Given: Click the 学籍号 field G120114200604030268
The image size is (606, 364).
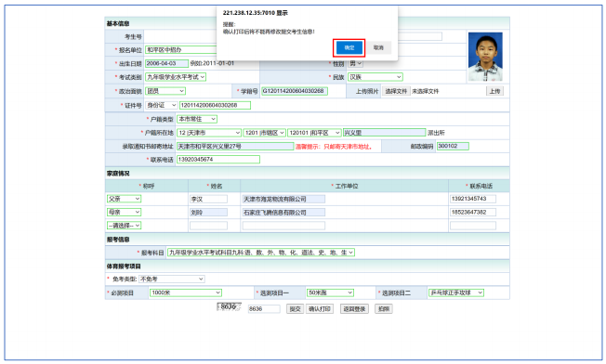Looking at the screenshot, I should (295, 91).
